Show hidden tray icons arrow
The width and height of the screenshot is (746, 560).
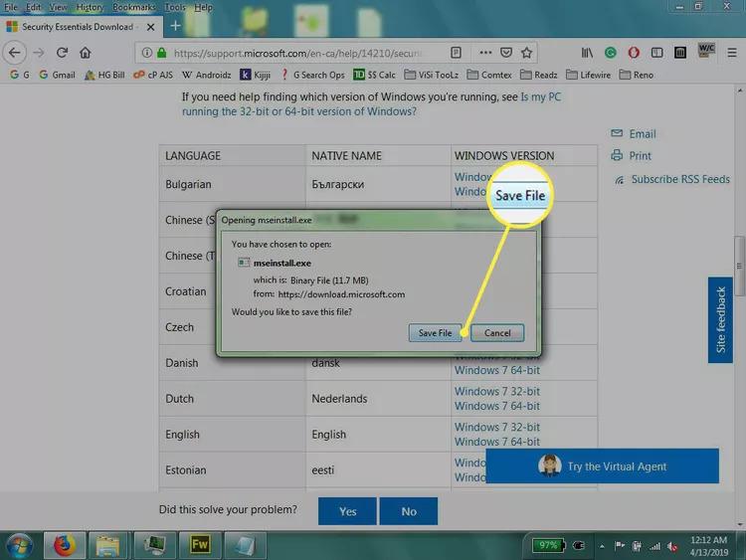point(602,547)
